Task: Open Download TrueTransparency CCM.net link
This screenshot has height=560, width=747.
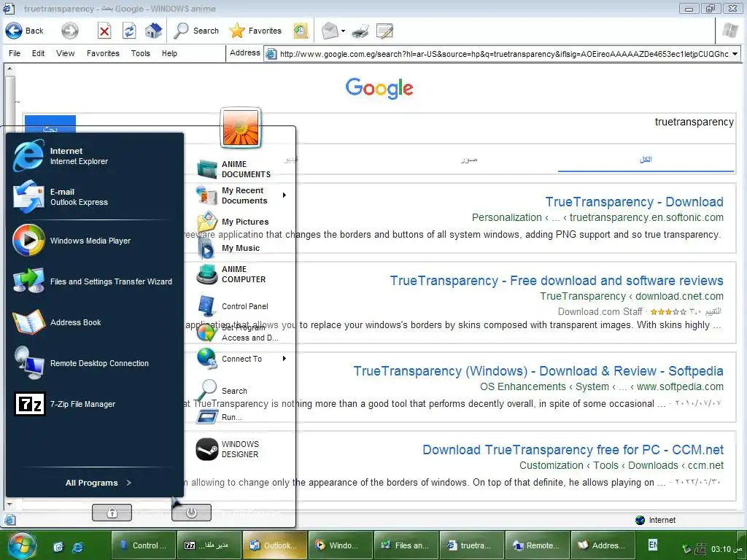Action: click(573, 449)
